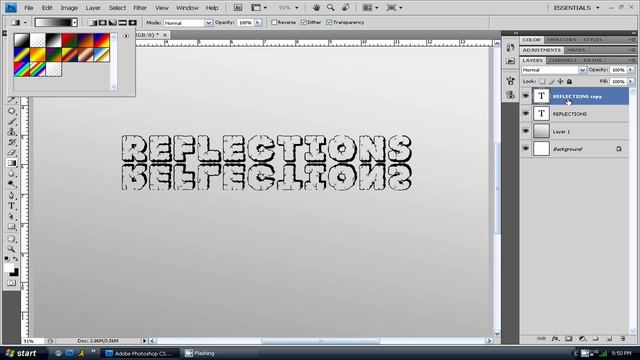This screenshot has height=360, width=640.
Task: Toggle the Dither checkbox
Action: 303,22
